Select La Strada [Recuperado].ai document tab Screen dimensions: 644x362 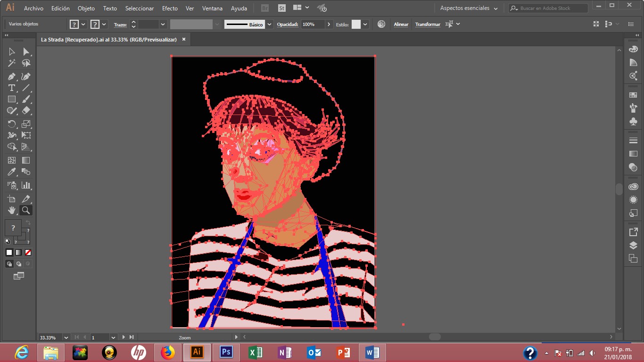(109, 40)
